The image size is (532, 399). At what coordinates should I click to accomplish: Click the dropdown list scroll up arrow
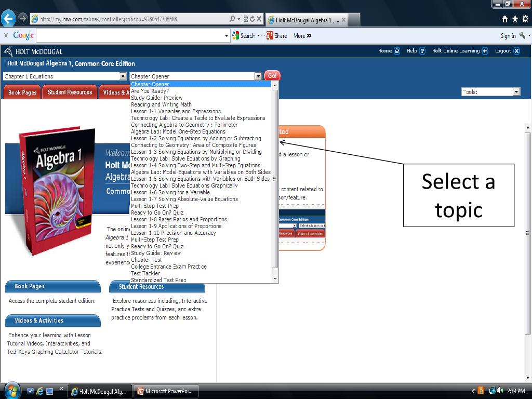pyautogui.click(x=275, y=85)
